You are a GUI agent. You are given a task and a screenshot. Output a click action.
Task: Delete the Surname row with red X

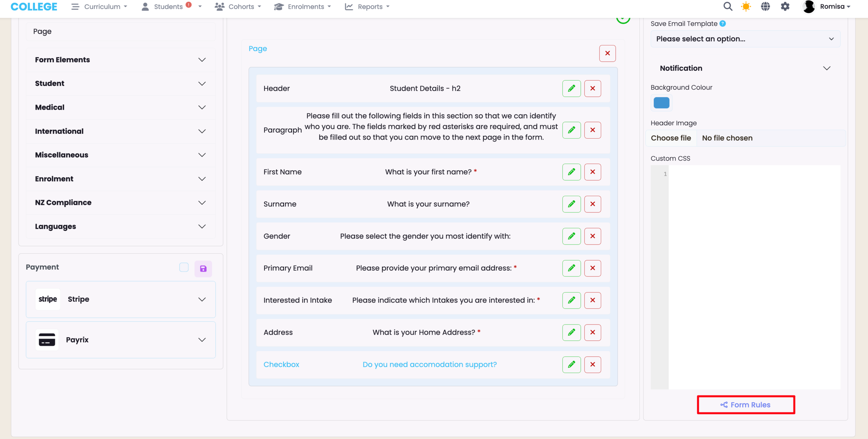point(592,204)
